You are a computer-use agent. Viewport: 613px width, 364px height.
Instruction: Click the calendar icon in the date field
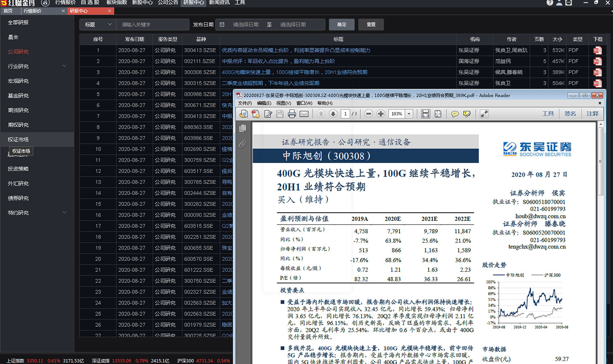pos(222,25)
